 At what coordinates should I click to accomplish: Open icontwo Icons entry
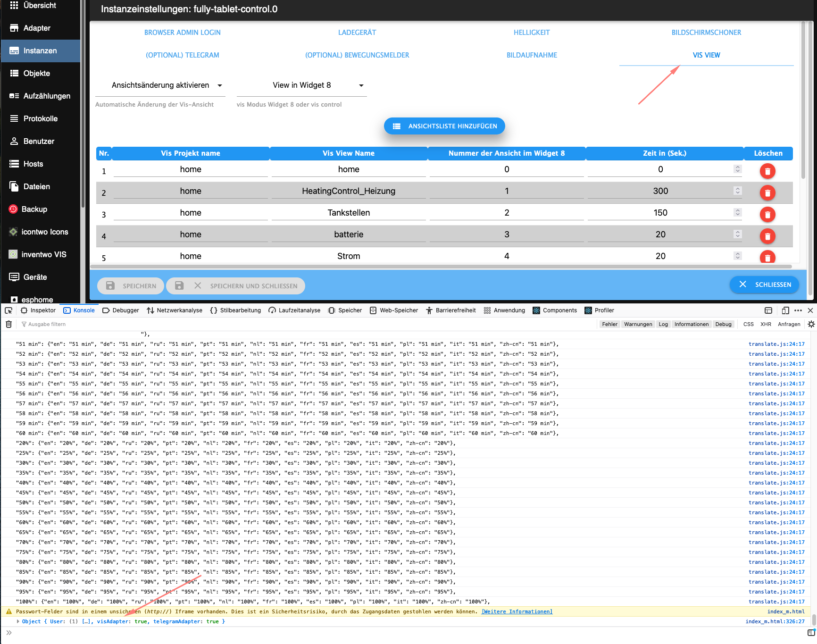click(x=40, y=232)
